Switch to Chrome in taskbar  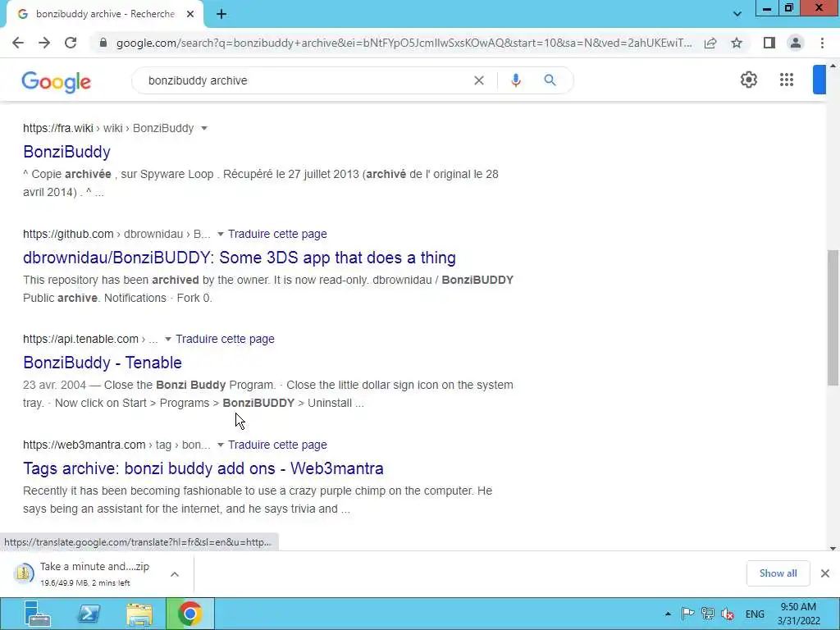(x=189, y=614)
